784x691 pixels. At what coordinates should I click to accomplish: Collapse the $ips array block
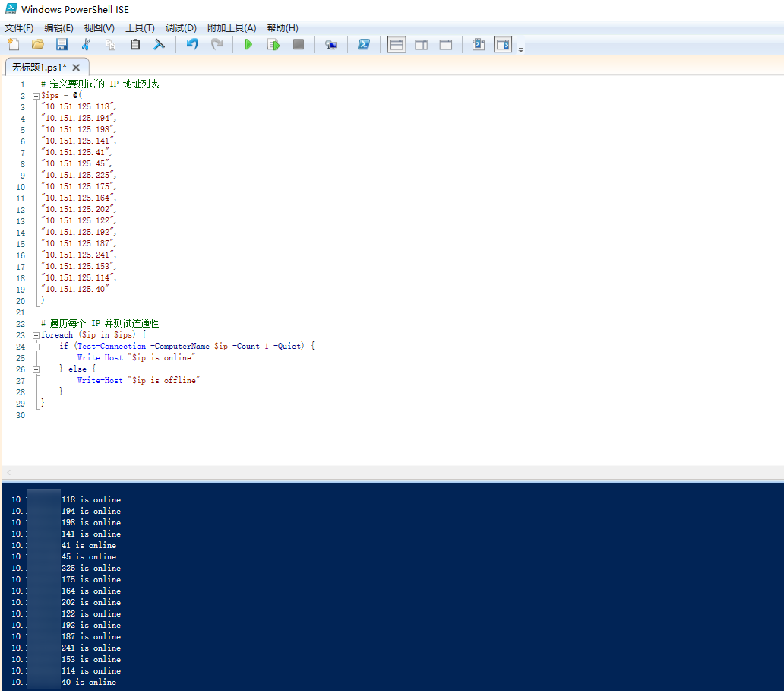[x=36, y=96]
